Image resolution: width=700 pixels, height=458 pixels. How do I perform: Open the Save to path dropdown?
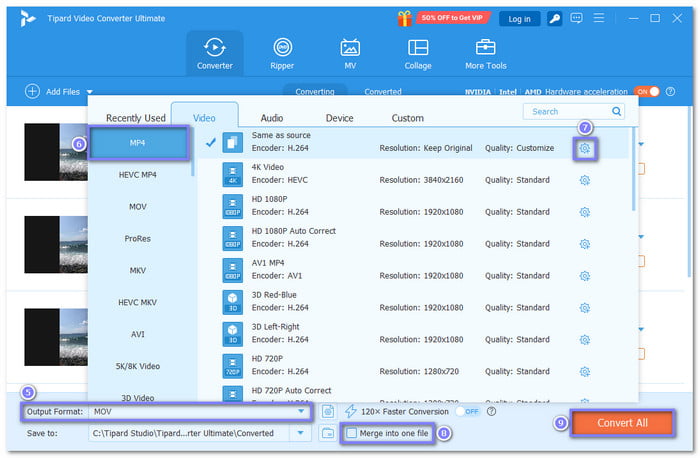[x=300, y=433]
